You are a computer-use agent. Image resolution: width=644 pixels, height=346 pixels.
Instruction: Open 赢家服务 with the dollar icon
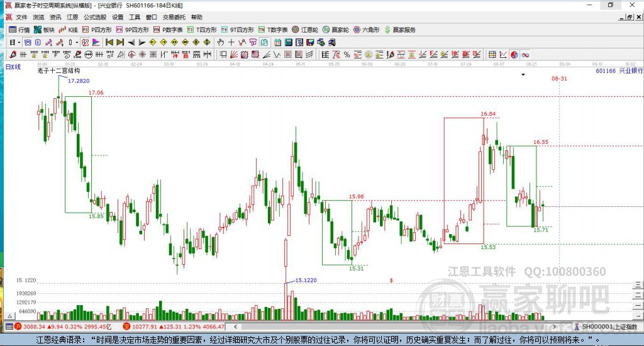click(x=400, y=30)
